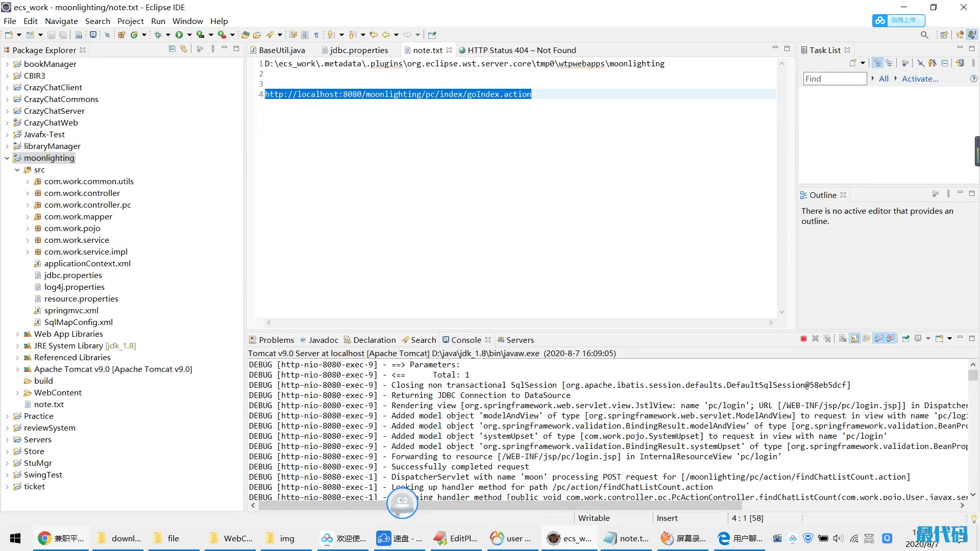This screenshot has width=980, height=551.
Task: Click the toolbar search magnifier icon
Action: (924, 35)
